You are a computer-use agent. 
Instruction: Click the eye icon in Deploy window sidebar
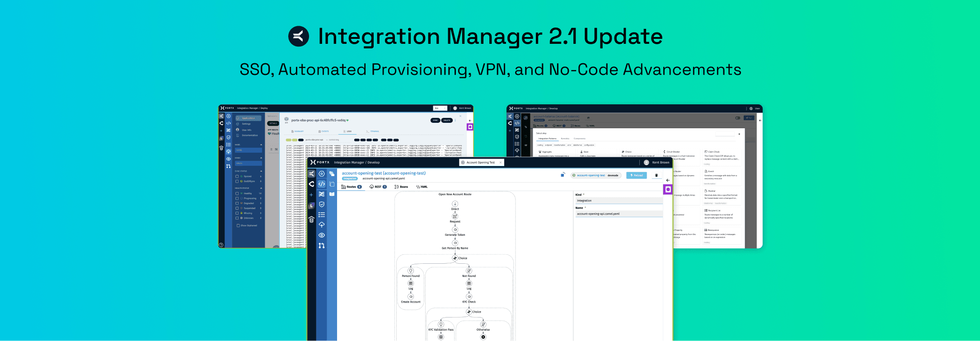tap(229, 159)
